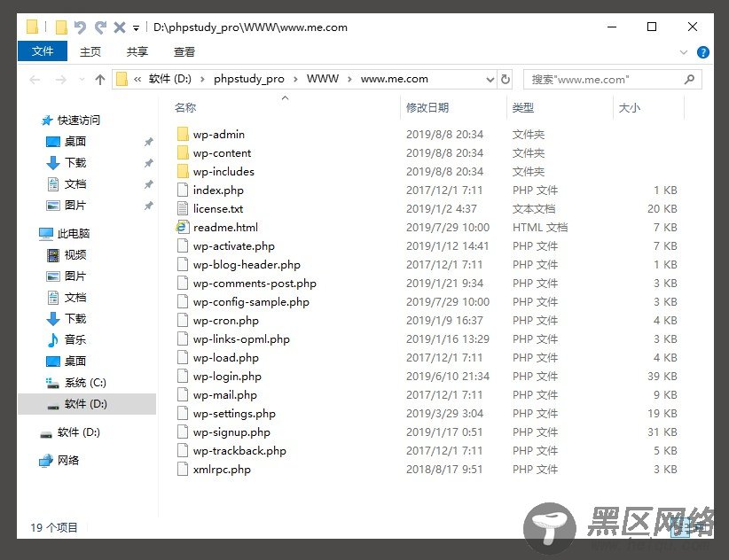Select the wp-content folder icon

pos(183,152)
